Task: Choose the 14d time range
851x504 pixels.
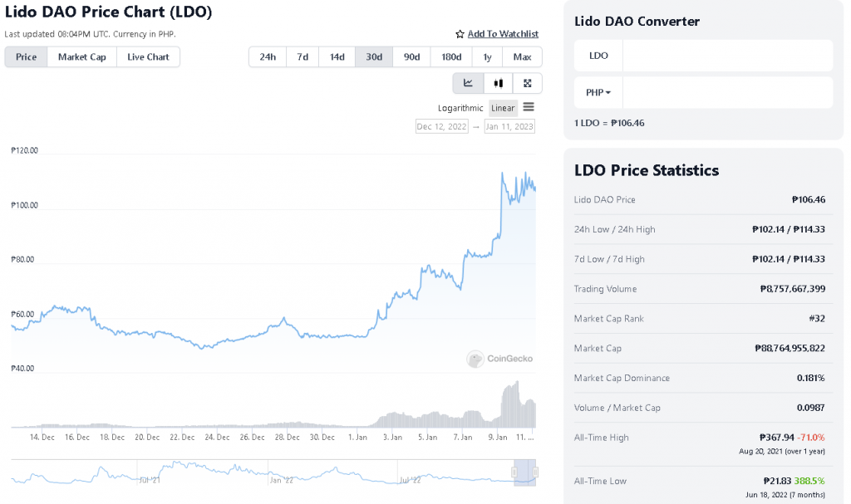Action: pos(337,57)
